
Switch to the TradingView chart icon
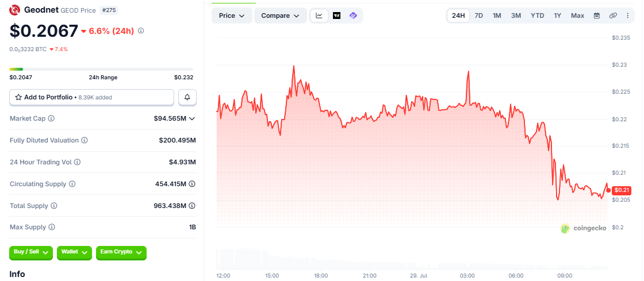pyautogui.click(x=336, y=16)
